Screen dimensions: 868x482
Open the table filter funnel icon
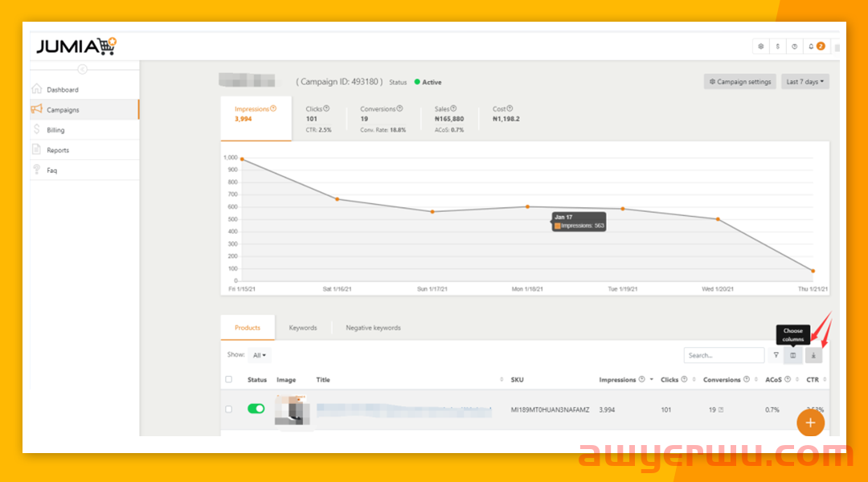click(776, 355)
